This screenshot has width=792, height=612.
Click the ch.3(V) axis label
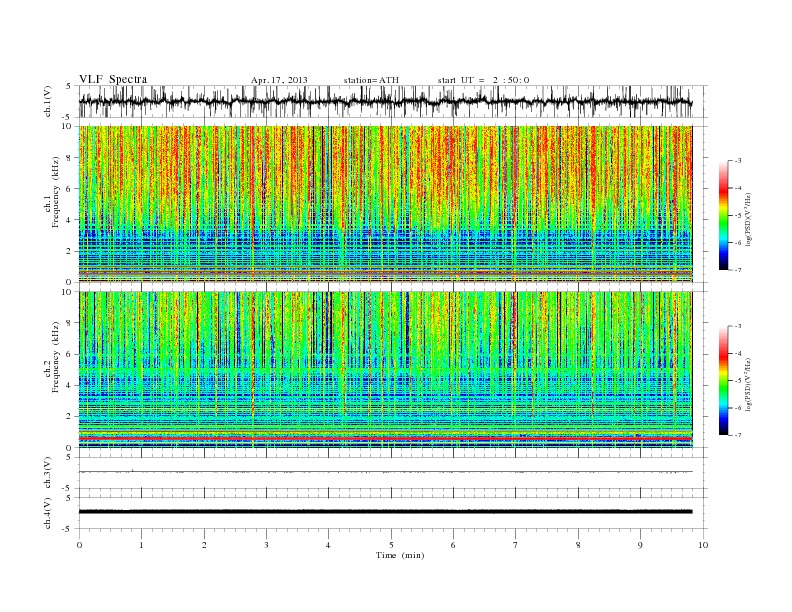click(x=48, y=473)
